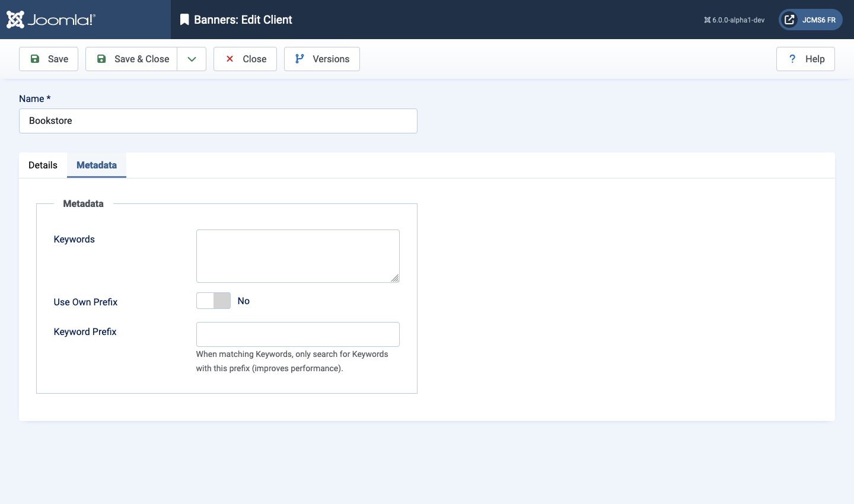The width and height of the screenshot is (854, 504).
Task: Click the external link icon in JCMS6 FR
Action: (x=789, y=20)
